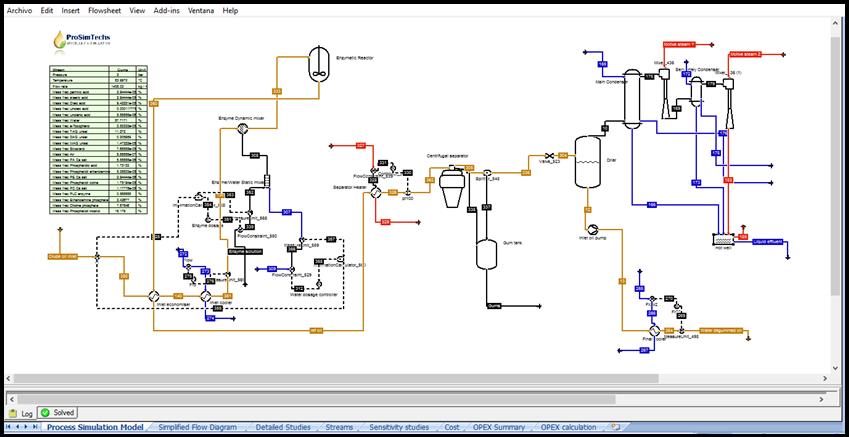Viewport: 849px width, 437px height.
Task: Click the vertical scrollbar down arrow
Action: point(836,368)
